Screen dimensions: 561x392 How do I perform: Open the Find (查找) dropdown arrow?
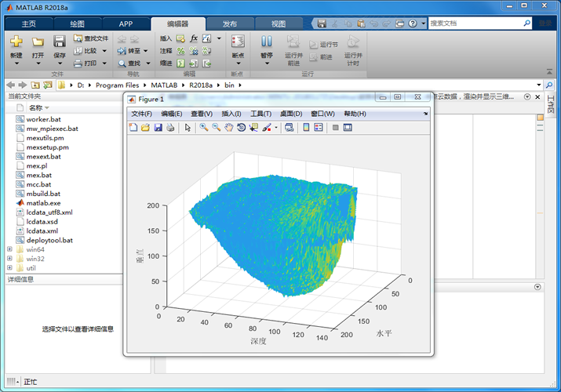pyautogui.click(x=148, y=64)
